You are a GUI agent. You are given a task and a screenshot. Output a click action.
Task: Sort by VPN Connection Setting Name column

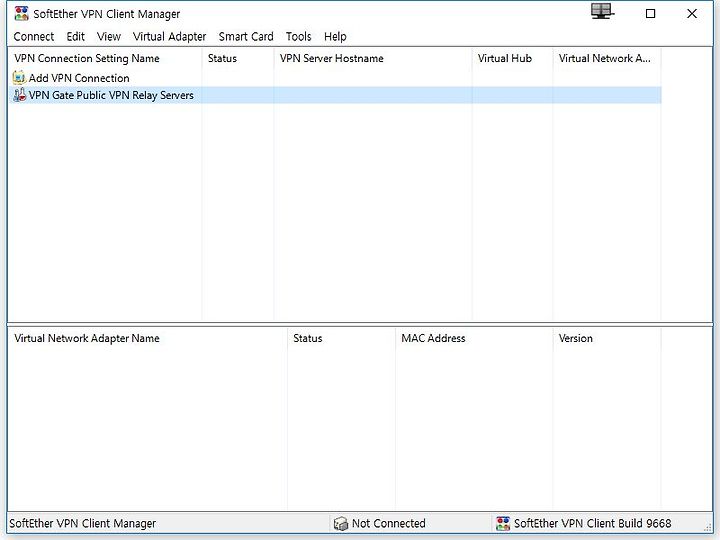click(105, 58)
